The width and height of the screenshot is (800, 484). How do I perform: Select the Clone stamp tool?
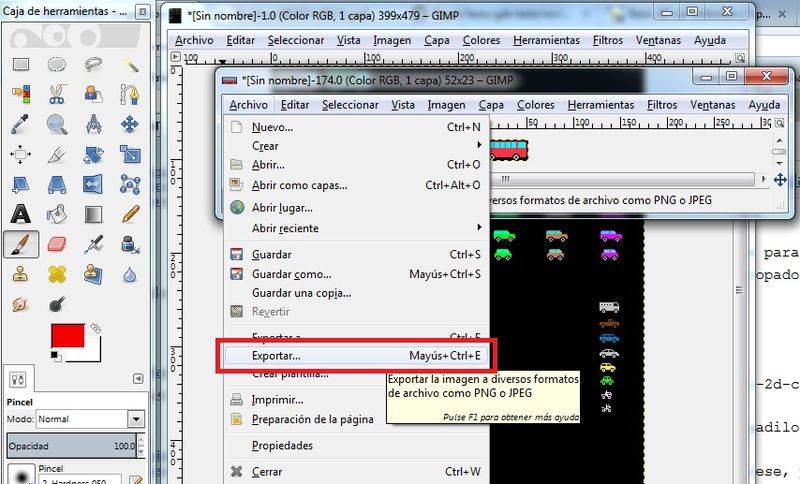[21, 274]
